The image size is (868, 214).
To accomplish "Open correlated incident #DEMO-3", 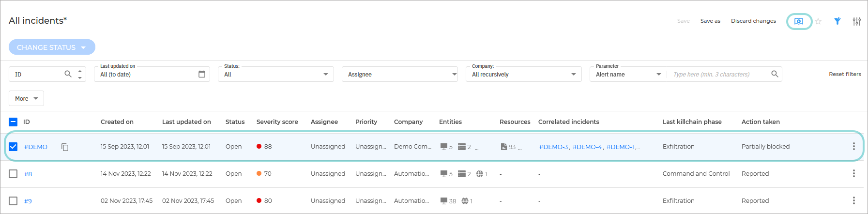I will pos(553,147).
